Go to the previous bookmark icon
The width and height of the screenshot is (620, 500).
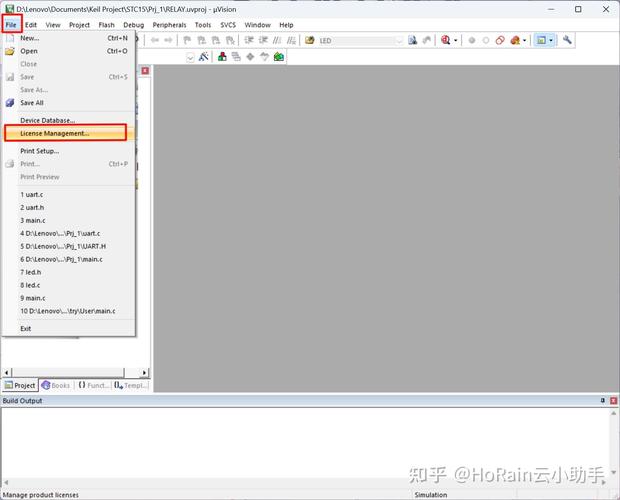(x=202, y=40)
